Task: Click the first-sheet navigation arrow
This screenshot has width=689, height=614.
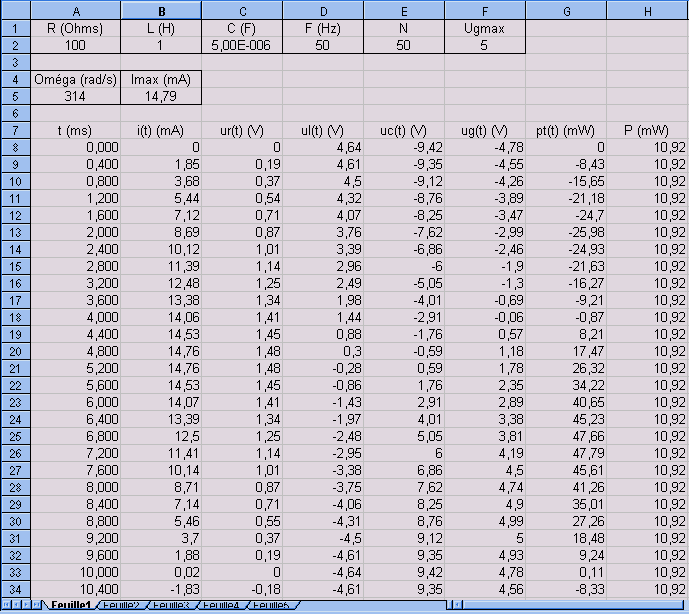Action: pos(6,606)
